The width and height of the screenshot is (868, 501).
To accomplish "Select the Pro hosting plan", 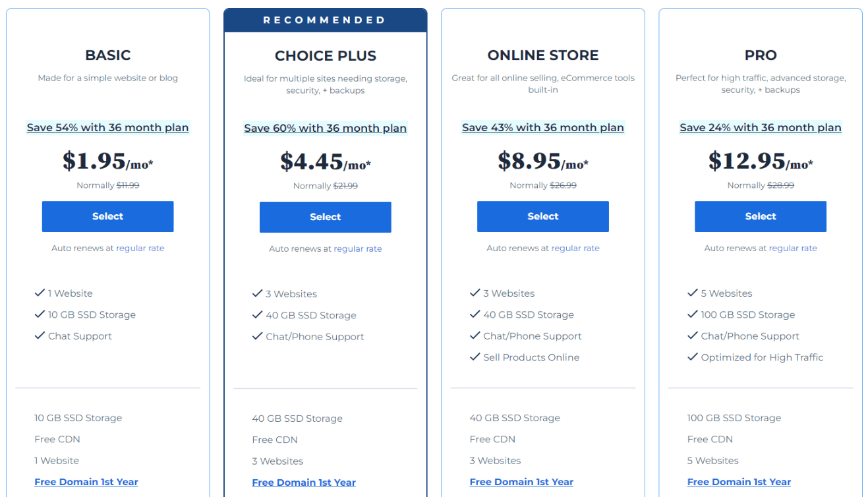I will click(x=760, y=216).
